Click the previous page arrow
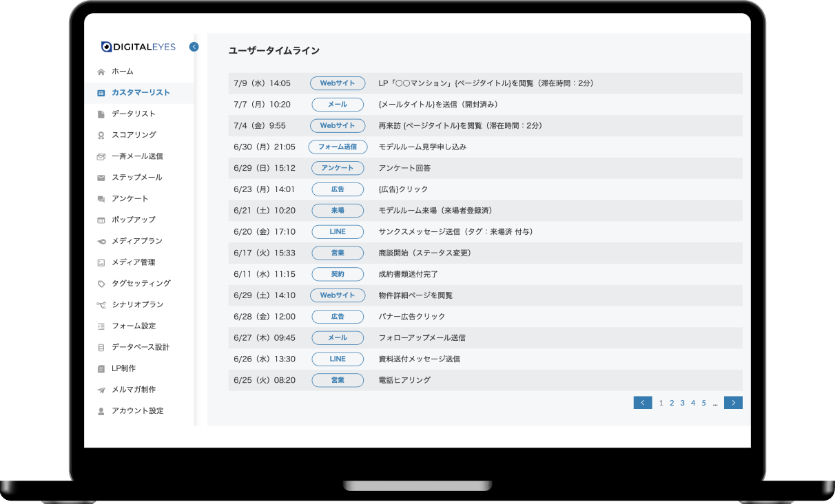The width and height of the screenshot is (835, 504). 642,403
